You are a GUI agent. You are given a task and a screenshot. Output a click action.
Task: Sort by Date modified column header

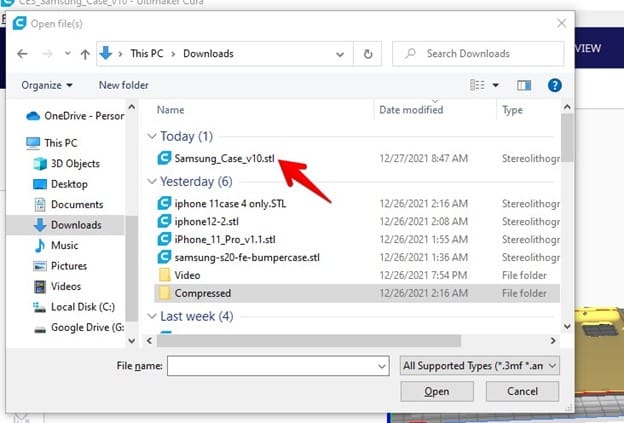411,110
